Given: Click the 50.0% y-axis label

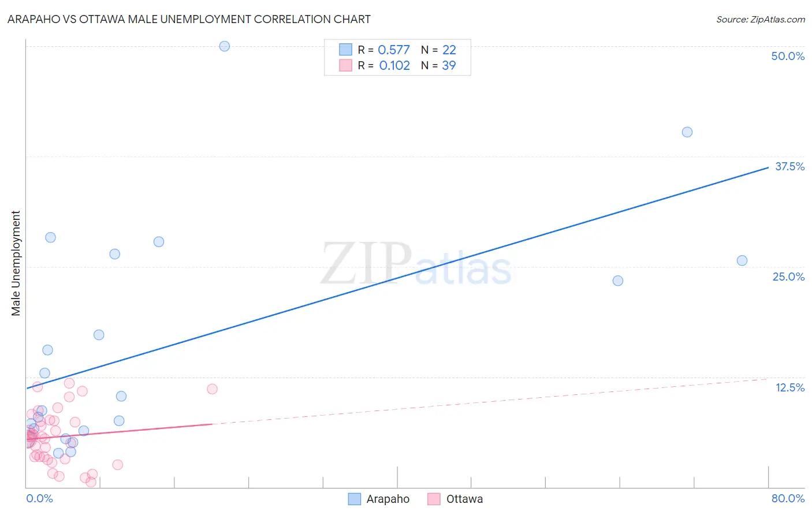Looking at the screenshot, I should (788, 56).
